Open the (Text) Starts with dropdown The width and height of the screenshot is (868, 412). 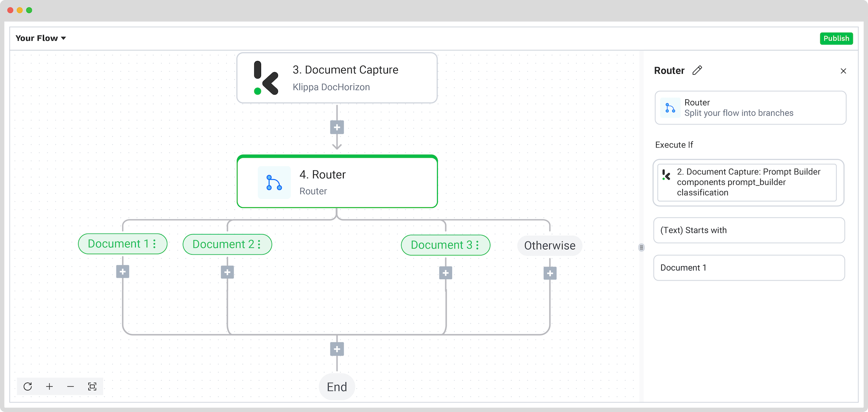[749, 230]
